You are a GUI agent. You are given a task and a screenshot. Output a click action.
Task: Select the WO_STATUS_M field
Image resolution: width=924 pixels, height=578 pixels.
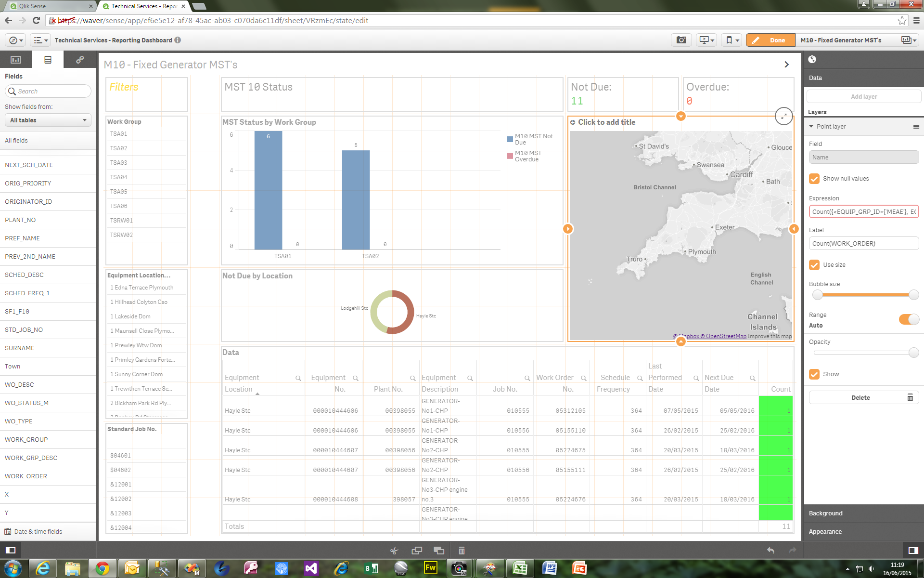tap(48, 403)
